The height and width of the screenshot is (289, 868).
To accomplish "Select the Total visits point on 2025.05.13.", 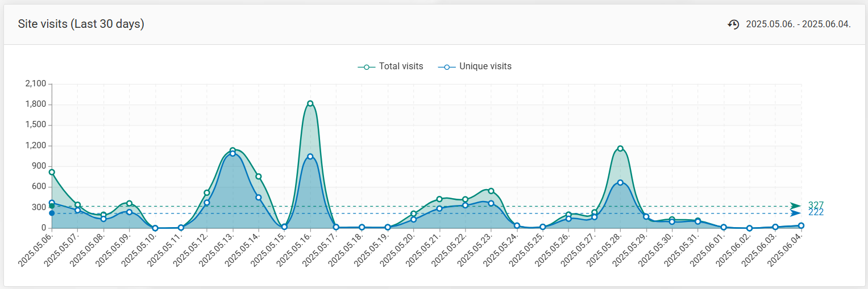I will pos(232,150).
